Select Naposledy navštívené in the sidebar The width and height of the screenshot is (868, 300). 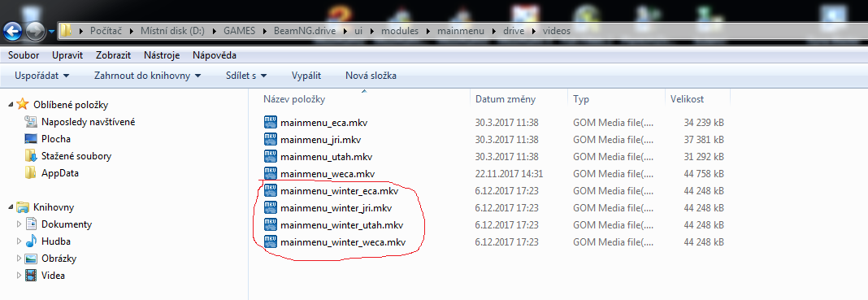pos(88,122)
